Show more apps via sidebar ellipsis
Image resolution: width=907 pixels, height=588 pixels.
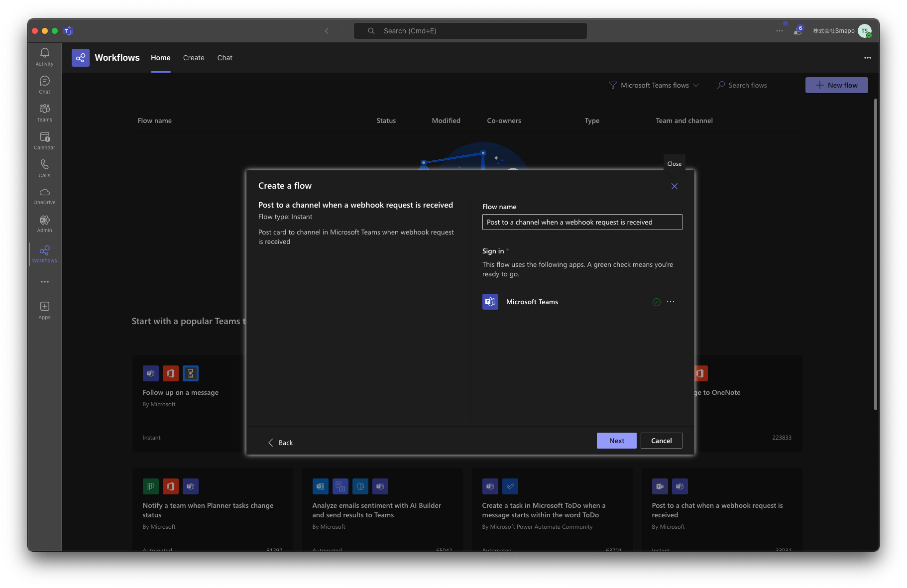pos(45,282)
